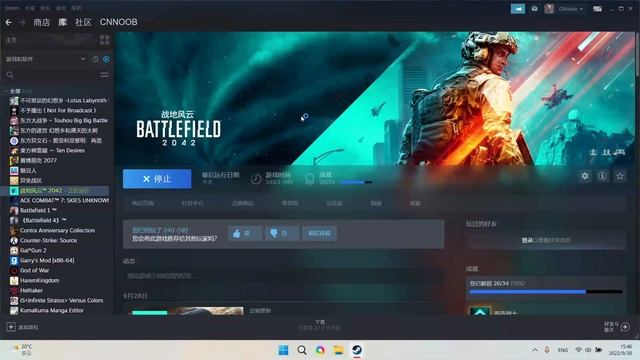The image size is (640, 360).
Task: Switch library to grid collections view
Action: (104, 40)
